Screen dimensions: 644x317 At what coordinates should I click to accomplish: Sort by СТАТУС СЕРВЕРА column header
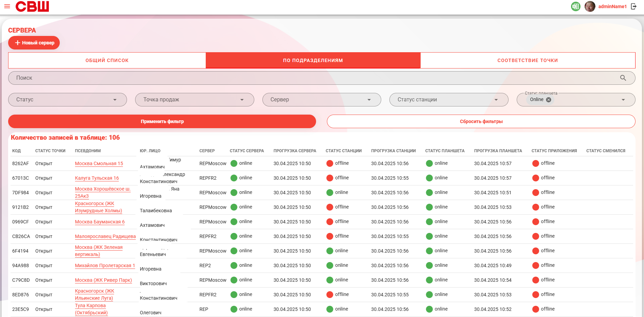[247, 151]
